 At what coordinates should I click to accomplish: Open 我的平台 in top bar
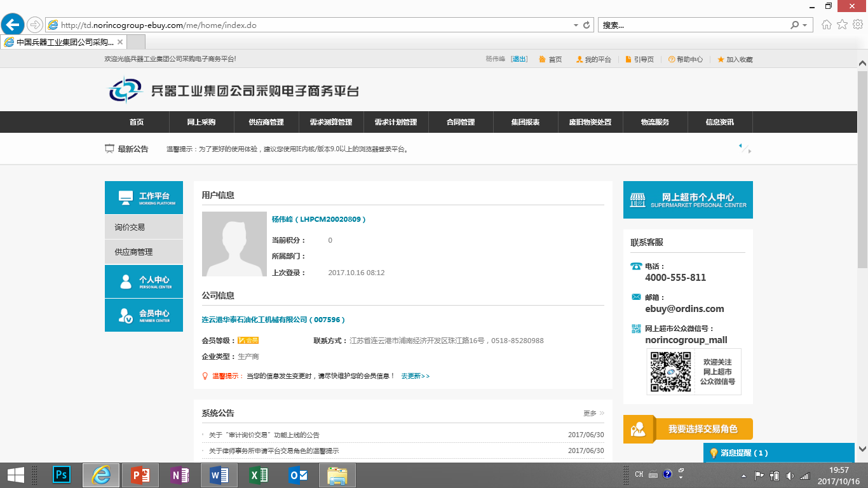(593, 59)
